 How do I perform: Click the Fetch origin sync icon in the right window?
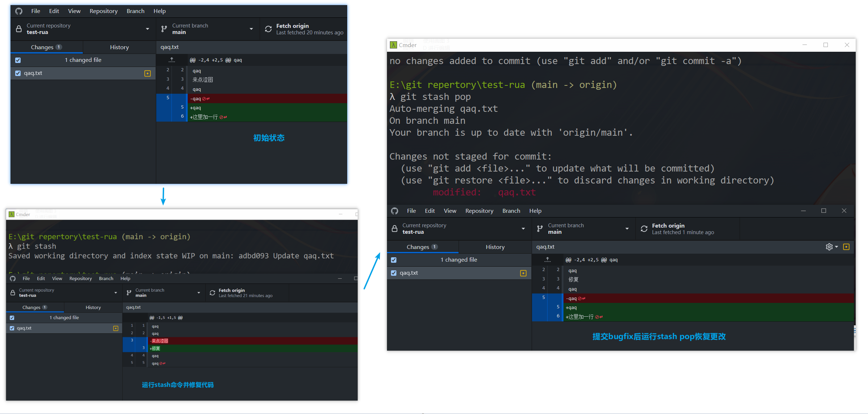point(644,229)
